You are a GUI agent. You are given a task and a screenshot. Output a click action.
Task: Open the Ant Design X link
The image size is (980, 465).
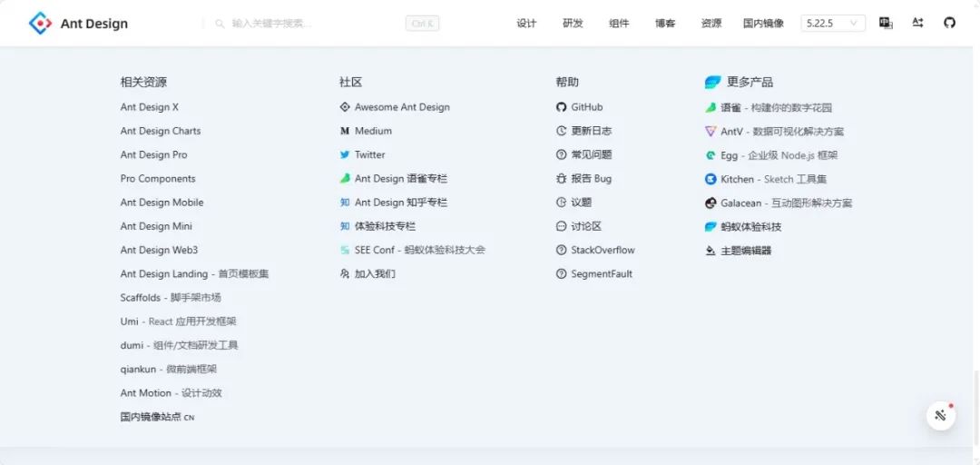(x=150, y=107)
